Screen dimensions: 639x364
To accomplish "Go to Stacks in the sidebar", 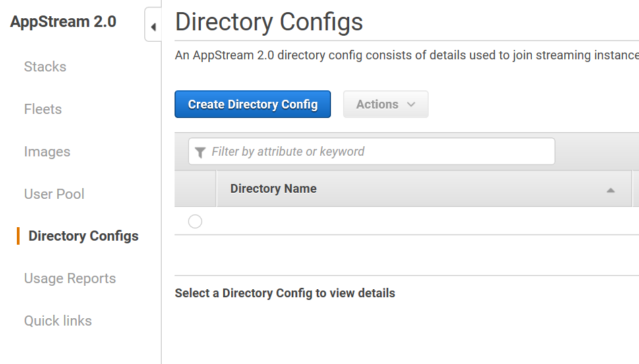I will coord(45,67).
